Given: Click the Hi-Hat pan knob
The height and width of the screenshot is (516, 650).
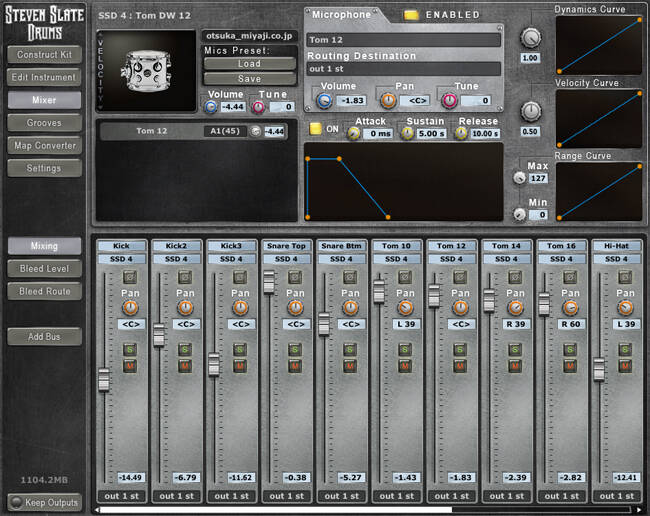Looking at the screenshot, I should (625, 308).
